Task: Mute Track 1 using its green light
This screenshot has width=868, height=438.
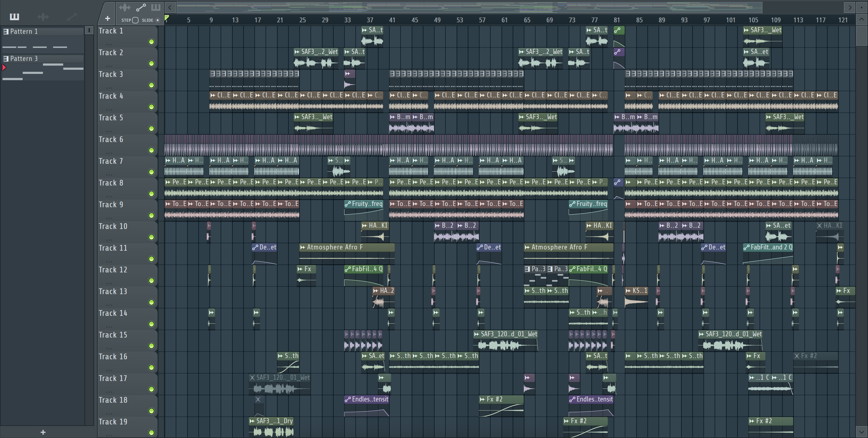Action: pyautogui.click(x=151, y=42)
